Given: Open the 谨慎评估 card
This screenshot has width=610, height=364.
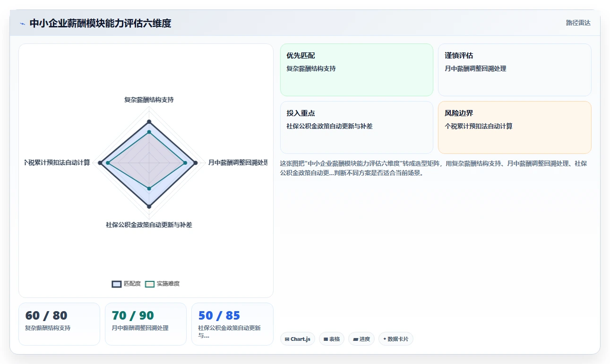Looking at the screenshot, I should point(515,70).
